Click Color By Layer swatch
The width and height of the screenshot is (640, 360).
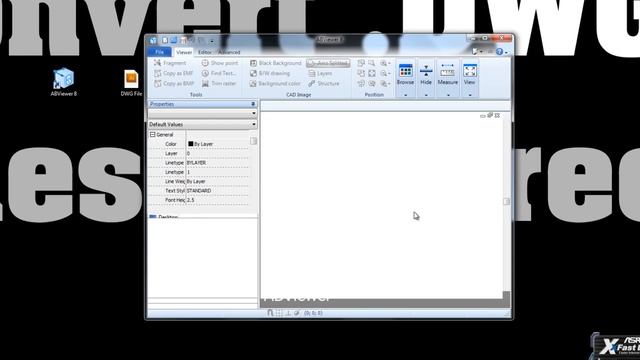pyautogui.click(x=191, y=144)
